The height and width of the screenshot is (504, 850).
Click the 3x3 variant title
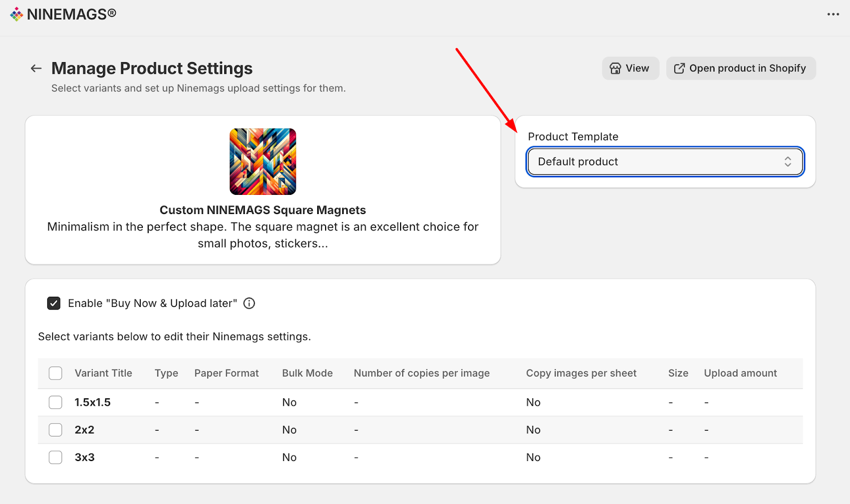(x=84, y=457)
